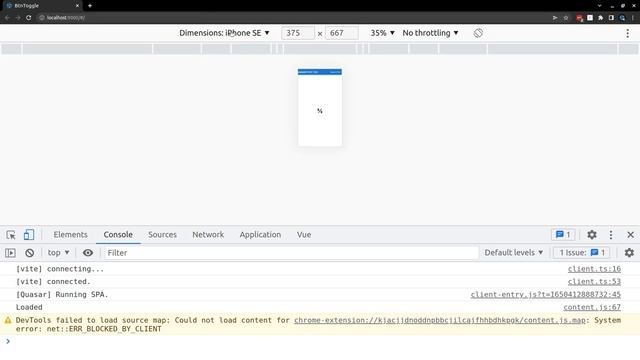Open the Chrome main menu

coord(633,18)
